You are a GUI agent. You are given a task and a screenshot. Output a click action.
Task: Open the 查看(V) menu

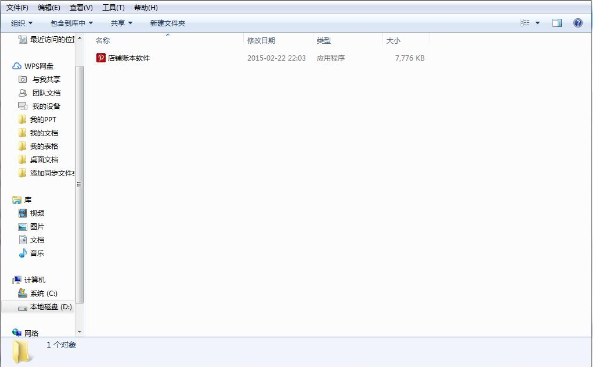click(81, 8)
